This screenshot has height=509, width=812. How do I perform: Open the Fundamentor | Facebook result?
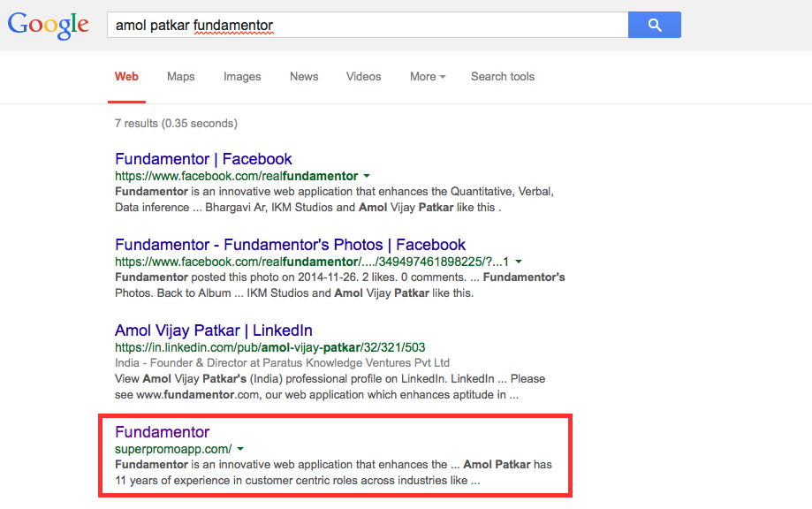pos(203,159)
